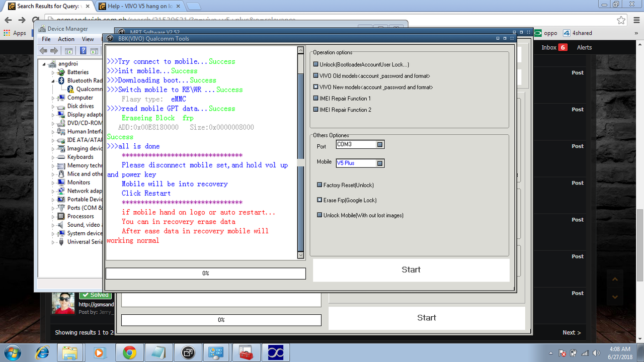Select the Qualcomm device with warning icon
Viewport: 644px width, 362px height.
pyautogui.click(x=71, y=89)
